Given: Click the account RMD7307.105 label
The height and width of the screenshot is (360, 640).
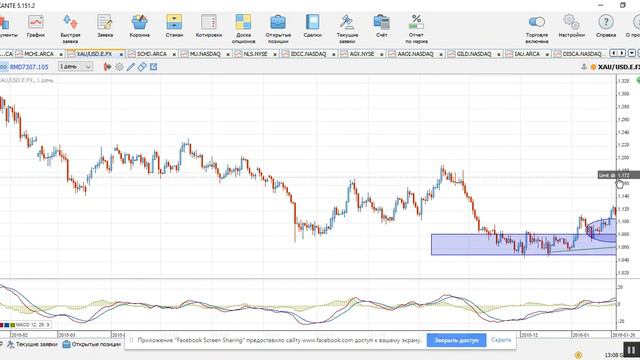Looking at the screenshot, I should click(x=29, y=67).
